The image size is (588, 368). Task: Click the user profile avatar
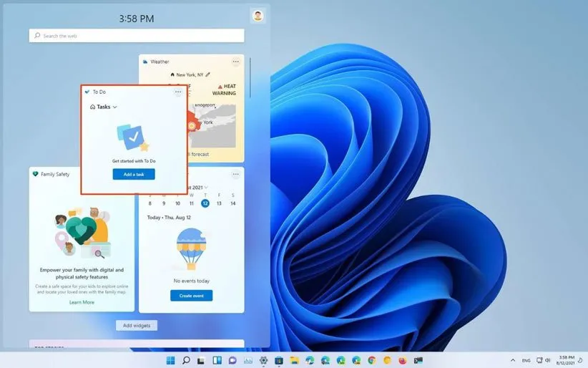[258, 16]
